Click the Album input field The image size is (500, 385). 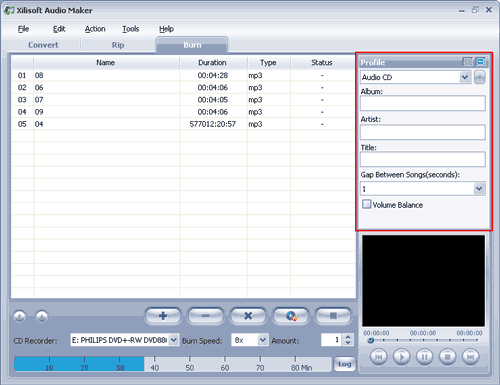click(x=423, y=103)
